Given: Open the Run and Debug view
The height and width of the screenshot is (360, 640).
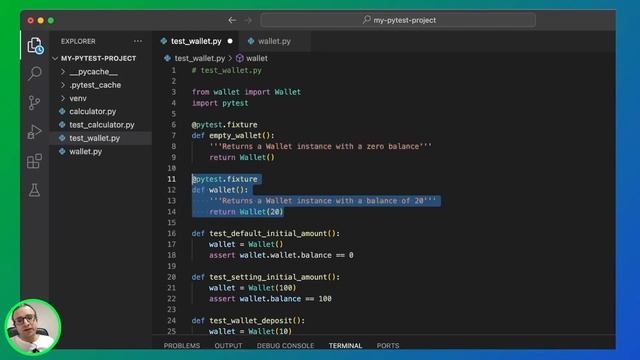Looking at the screenshot, I should tap(35, 131).
